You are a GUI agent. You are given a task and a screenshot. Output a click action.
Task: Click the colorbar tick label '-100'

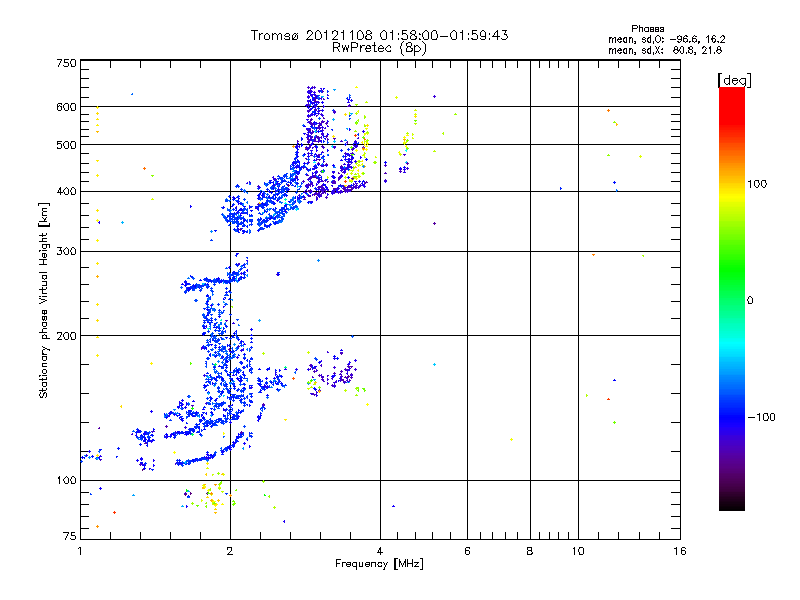[x=761, y=417]
